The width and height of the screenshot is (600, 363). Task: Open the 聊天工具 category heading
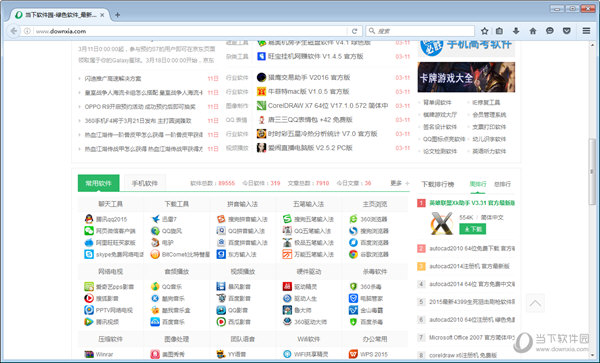tap(110, 204)
